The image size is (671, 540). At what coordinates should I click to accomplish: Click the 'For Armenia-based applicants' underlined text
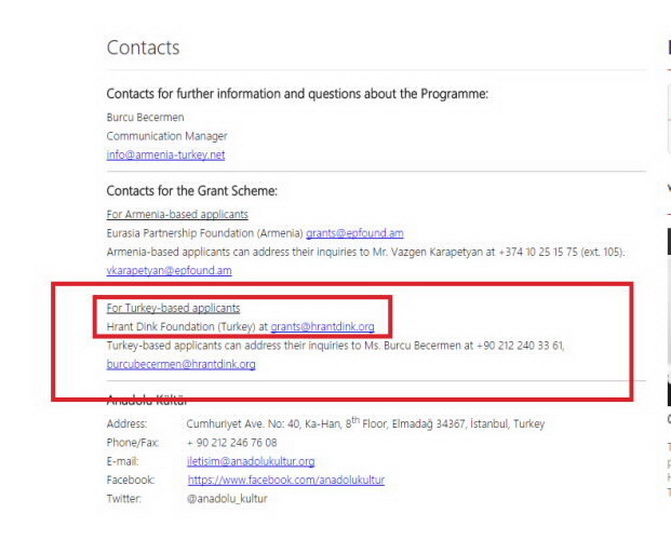click(x=177, y=214)
